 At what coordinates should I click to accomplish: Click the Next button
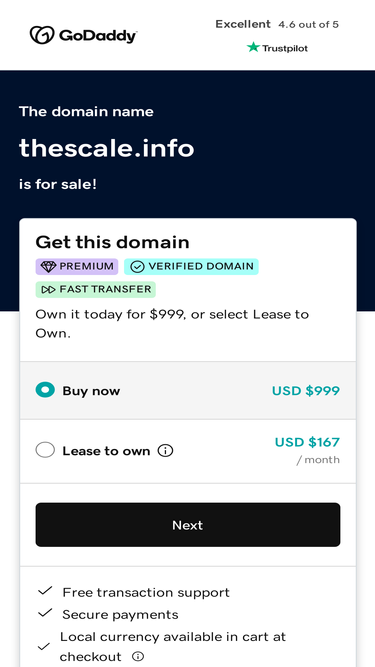click(188, 525)
